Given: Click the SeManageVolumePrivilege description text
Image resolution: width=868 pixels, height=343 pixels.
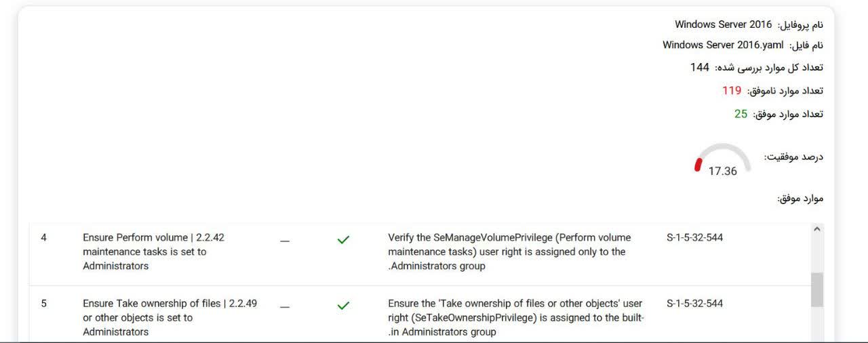Looking at the screenshot, I should pos(509,251).
